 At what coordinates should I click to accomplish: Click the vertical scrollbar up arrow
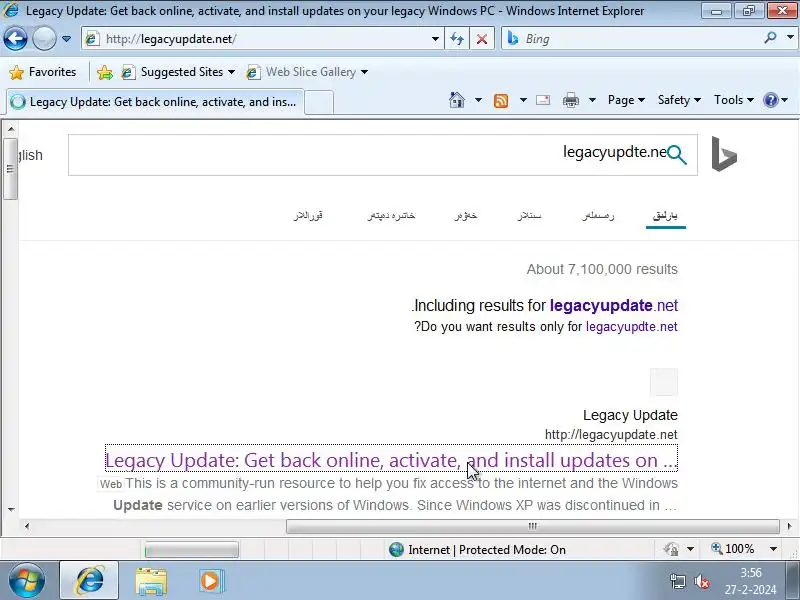[x=11, y=129]
